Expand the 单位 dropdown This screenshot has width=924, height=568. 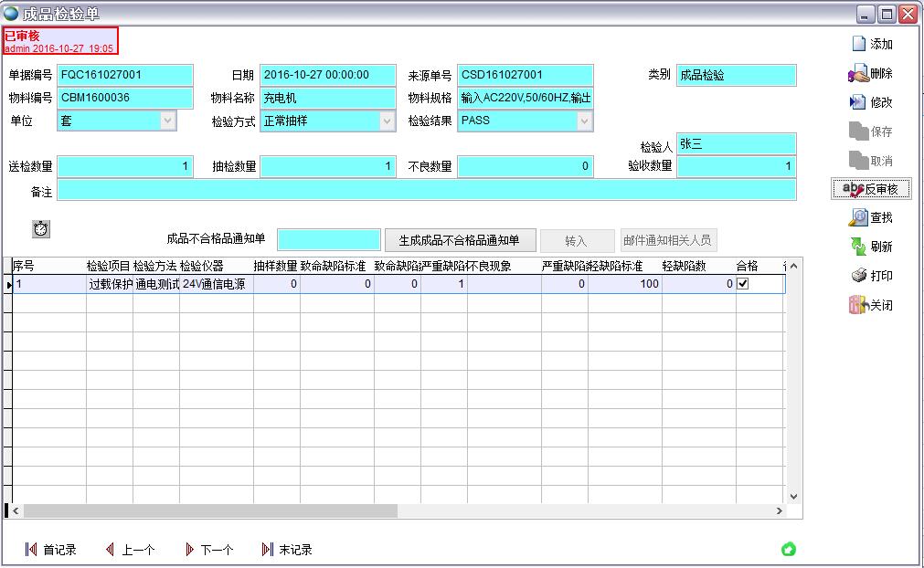point(167,121)
